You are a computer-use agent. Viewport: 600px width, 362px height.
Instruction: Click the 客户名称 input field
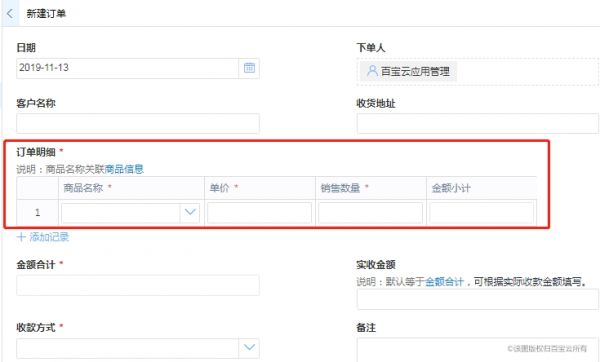click(x=138, y=123)
